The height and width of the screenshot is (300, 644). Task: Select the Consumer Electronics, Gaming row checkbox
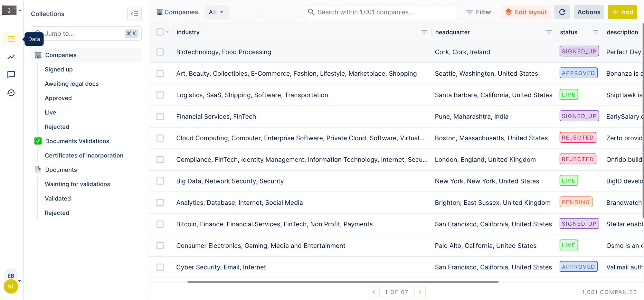160,246
